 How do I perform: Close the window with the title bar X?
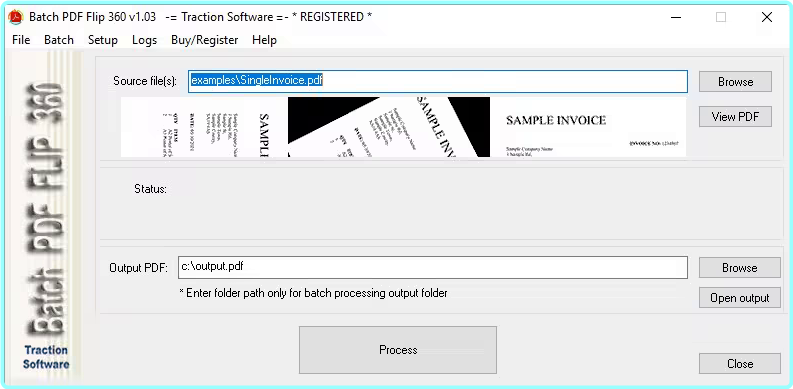point(767,17)
